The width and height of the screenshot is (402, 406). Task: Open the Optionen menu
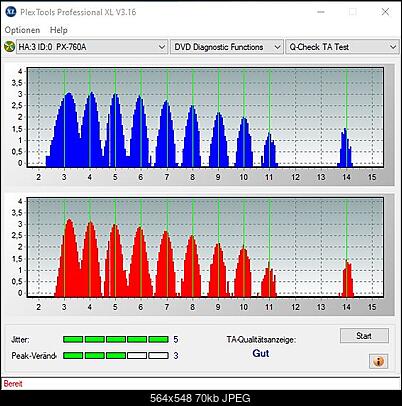click(x=22, y=30)
